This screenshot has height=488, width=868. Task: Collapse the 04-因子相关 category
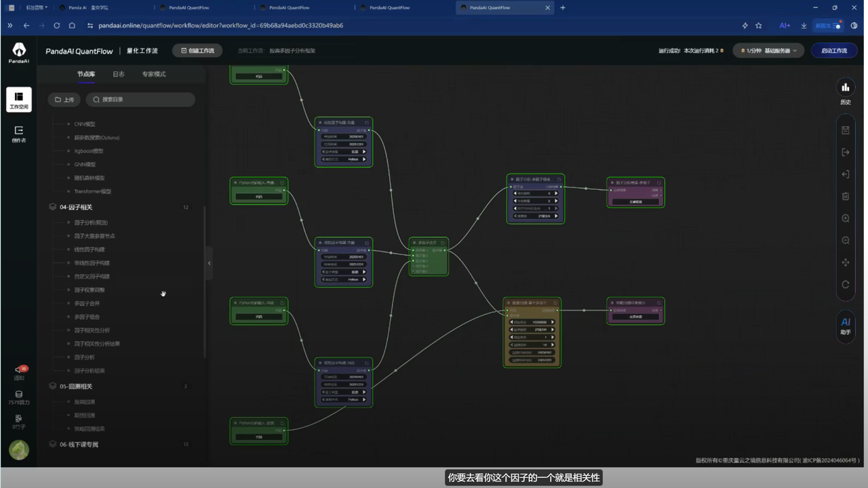tap(54, 207)
